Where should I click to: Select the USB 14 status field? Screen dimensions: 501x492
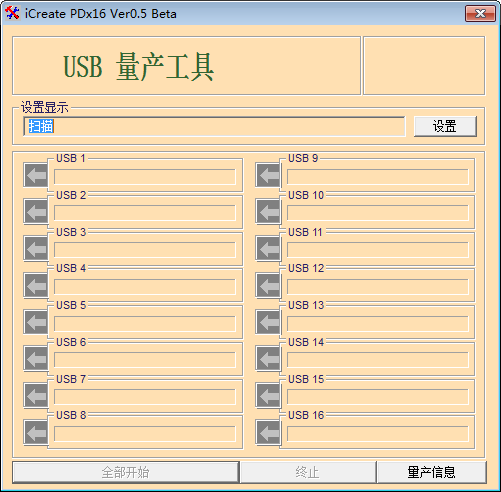378,360
